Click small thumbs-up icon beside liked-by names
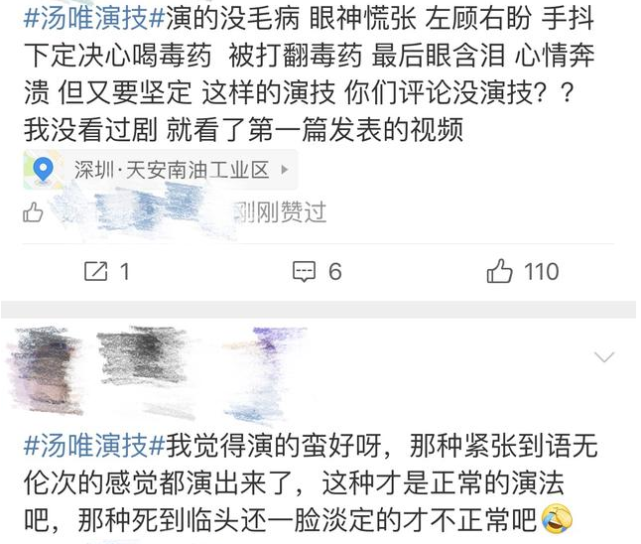 pos(33,212)
